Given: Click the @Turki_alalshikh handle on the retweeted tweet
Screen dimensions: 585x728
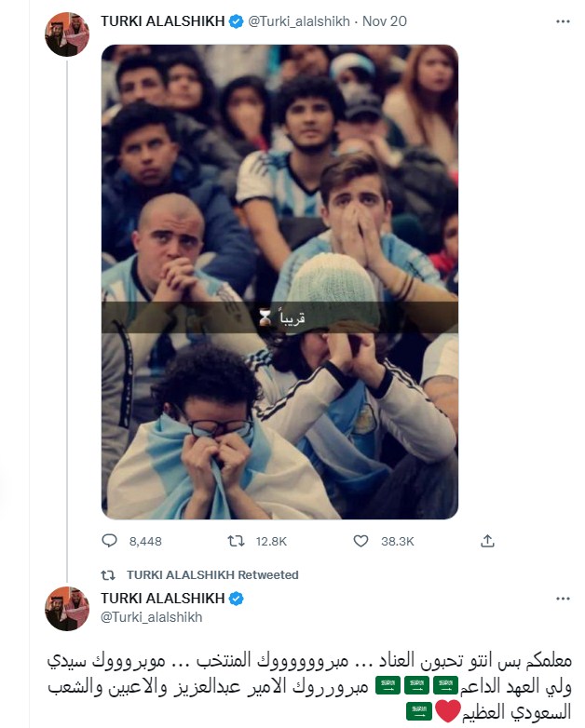Looking at the screenshot, I should [151, 617].
